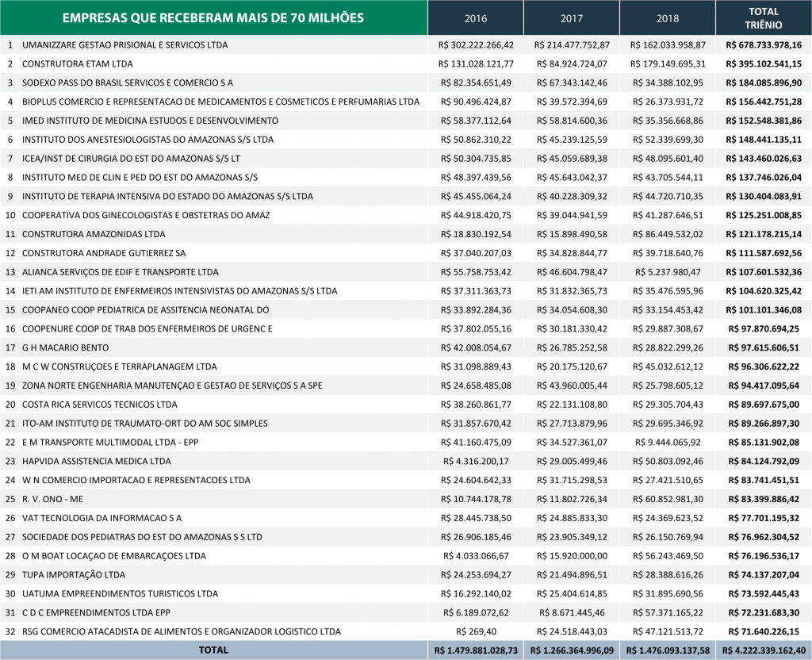Click the 'Empresas que receberam mais de 70 milhões' header
Screen dimensions: 812x660
pyautogui.click(x=213, y=17)
